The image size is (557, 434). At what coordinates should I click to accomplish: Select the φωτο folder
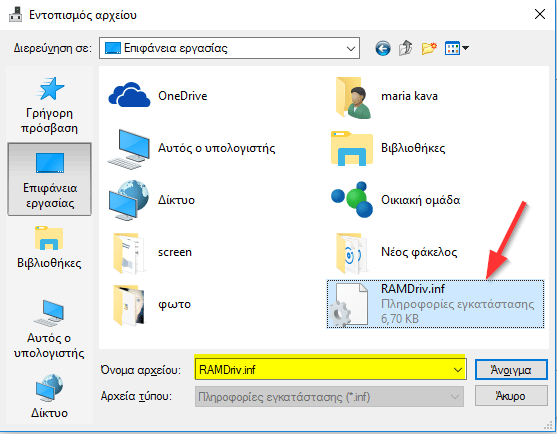[x=152, y=305]
